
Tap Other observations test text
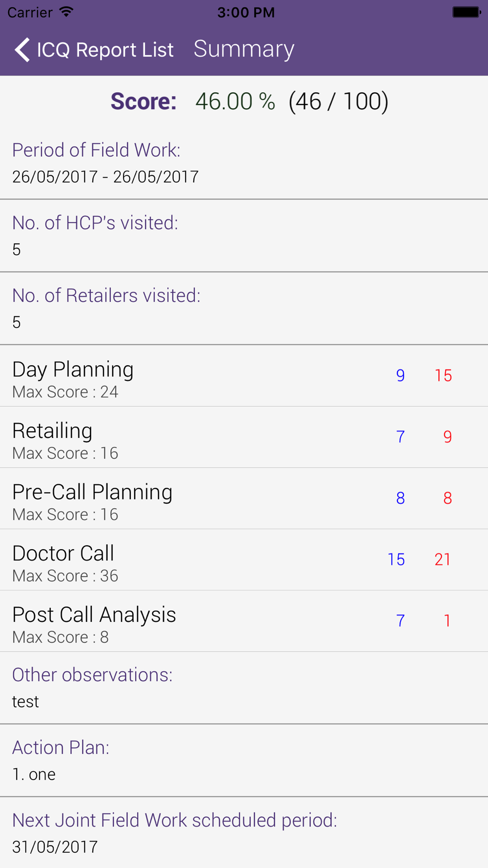coord(25,702)
